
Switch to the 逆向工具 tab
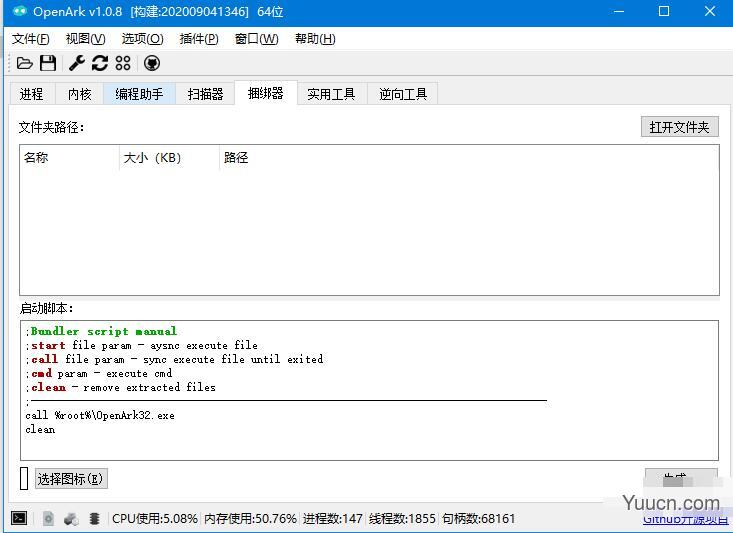(x=403, y=94)
